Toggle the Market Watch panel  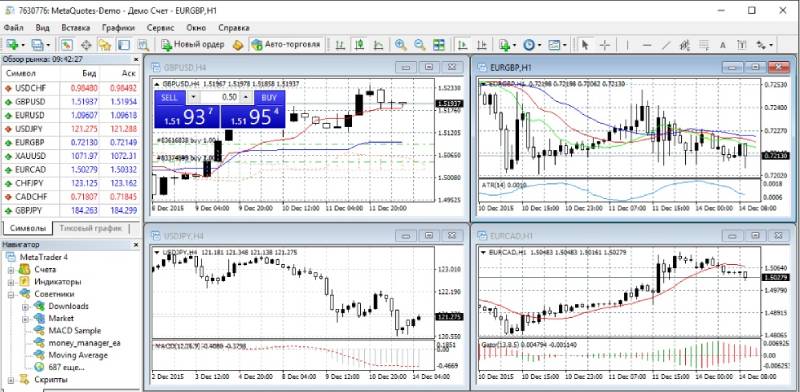67,45
